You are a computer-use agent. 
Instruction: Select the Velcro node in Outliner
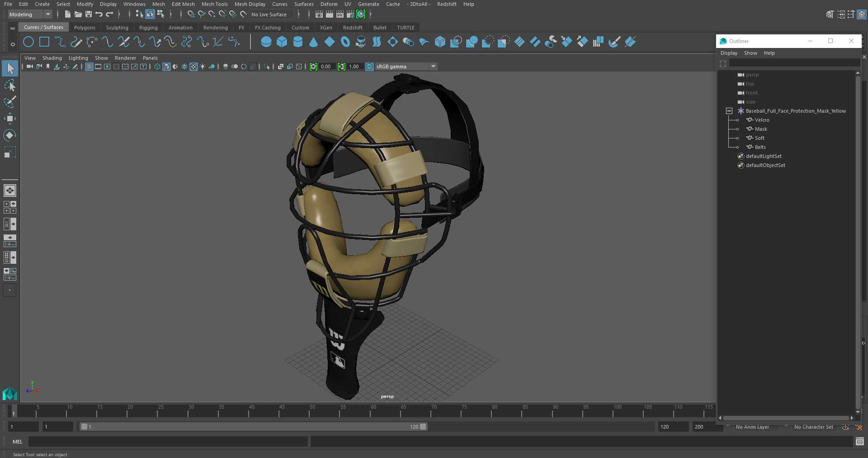click(x=762, y=120)
